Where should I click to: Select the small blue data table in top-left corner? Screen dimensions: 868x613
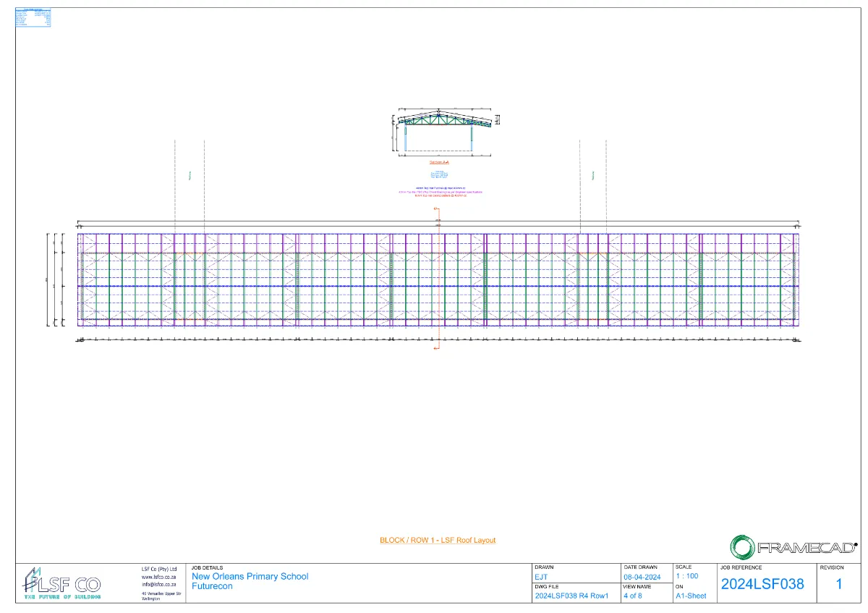tap(33, 17)
